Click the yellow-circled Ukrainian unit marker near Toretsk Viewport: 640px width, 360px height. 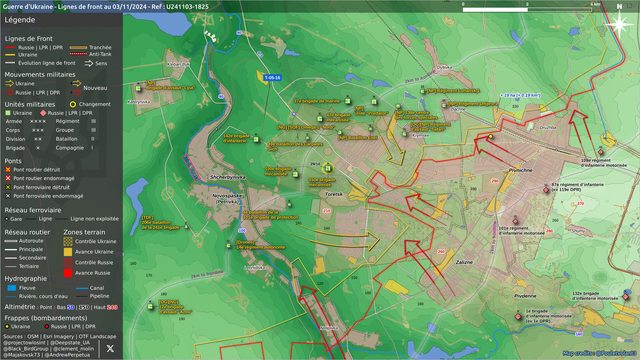[328, 168]
